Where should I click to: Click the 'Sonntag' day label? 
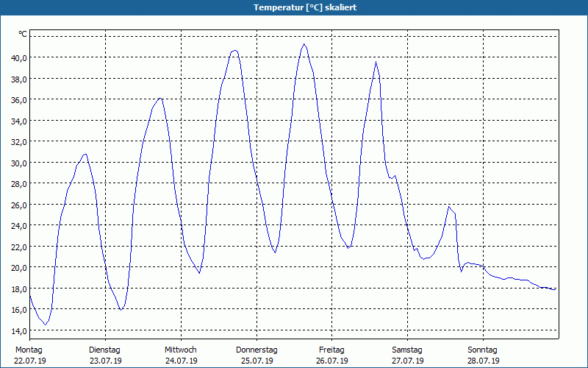click(483, 350)
